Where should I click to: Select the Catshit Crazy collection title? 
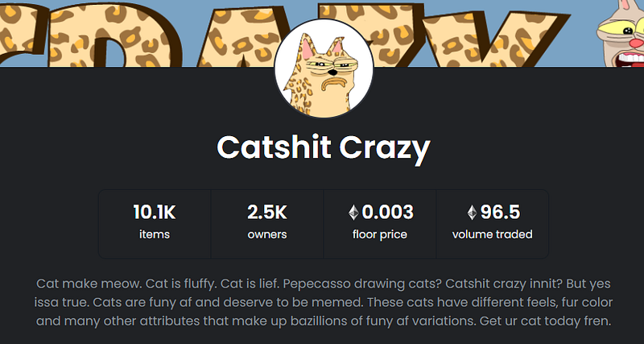(x=323, y=148)
